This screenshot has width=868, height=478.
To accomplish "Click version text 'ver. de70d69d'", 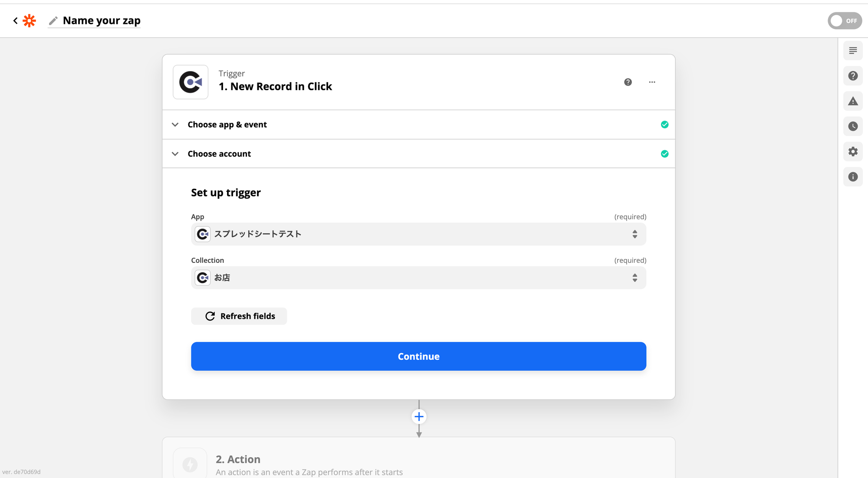I will click(21, 472).
